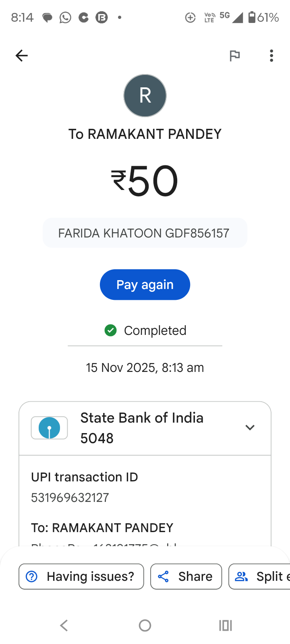Screen dimensions: 290x644
Task: Tap the flag report icon
Action: [x=234, y=56]
